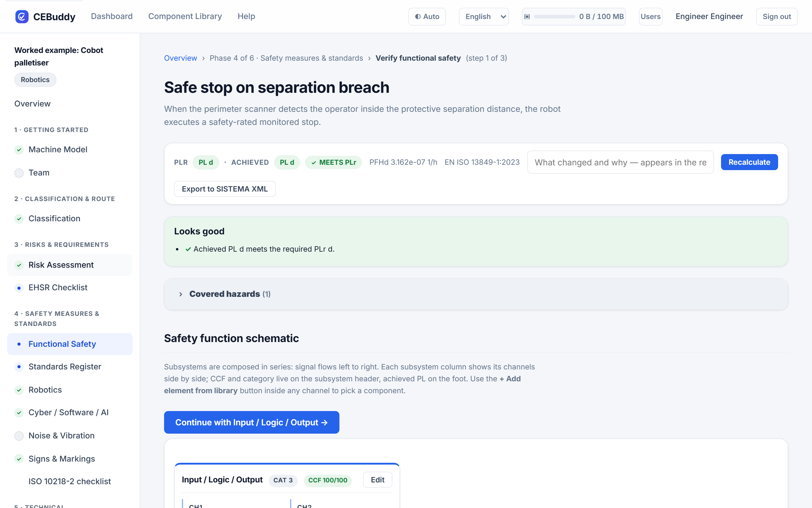Viewport: 812px width, 508px height.
Task: Open the Dashboard menu item
Action: click(x=112, y=16)
